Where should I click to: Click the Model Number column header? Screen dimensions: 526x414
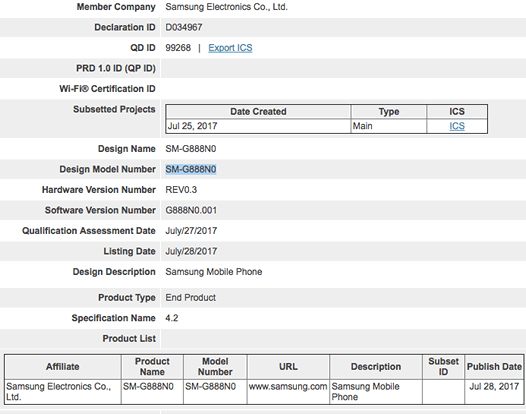click(x=215, y=367)
